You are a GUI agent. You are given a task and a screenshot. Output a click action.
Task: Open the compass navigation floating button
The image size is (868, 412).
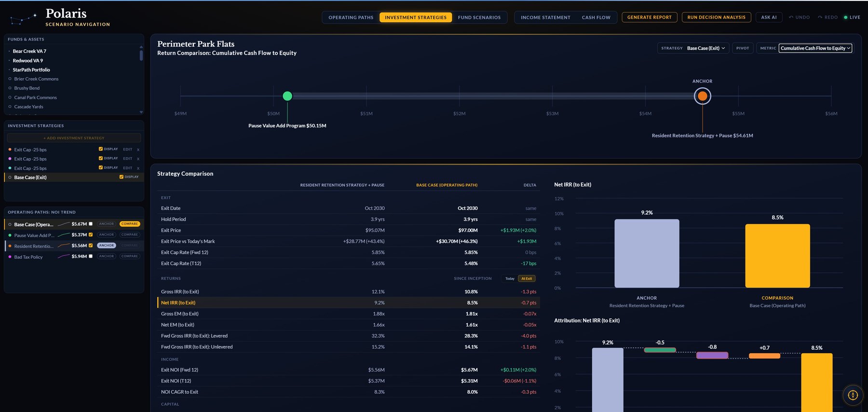[x=853, y=395]
